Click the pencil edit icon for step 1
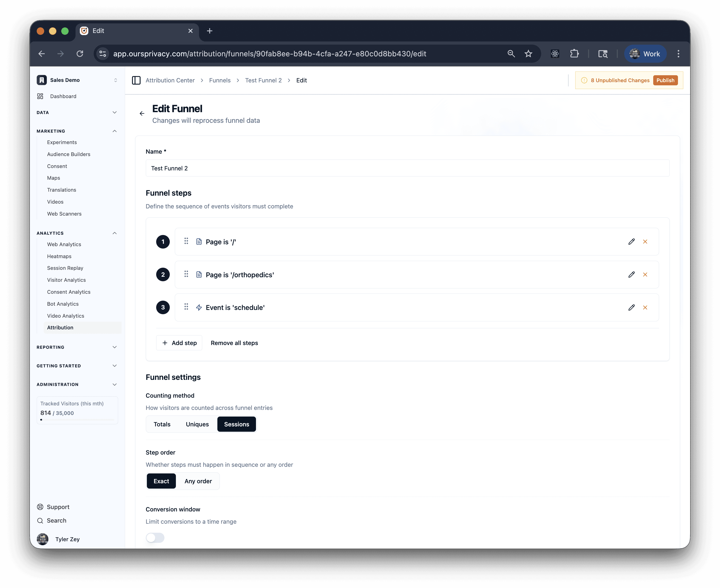 point(631,241)
